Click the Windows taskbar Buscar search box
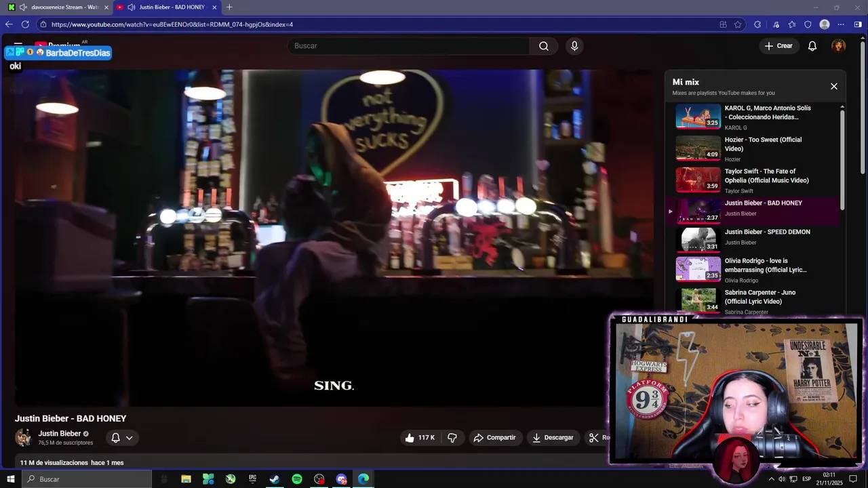868x488 pixels. 86,479
